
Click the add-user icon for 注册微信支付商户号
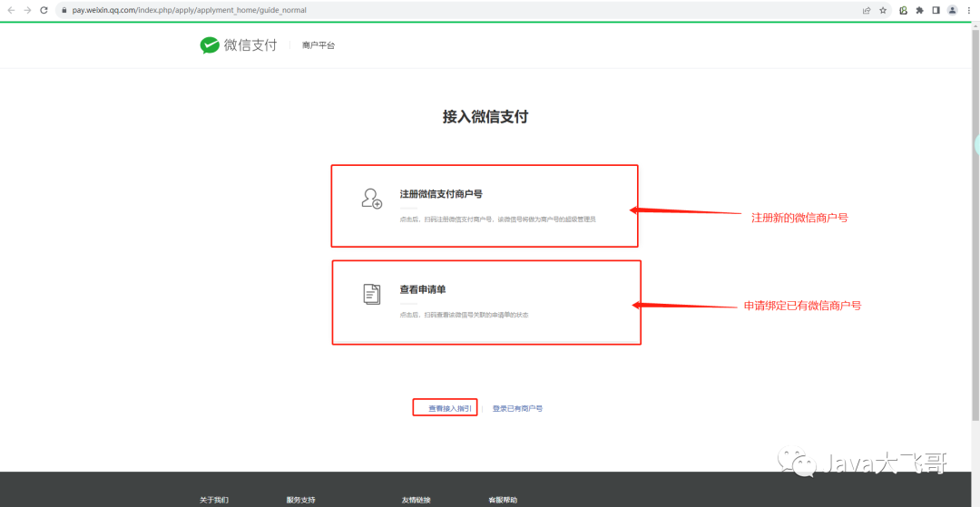372,198
